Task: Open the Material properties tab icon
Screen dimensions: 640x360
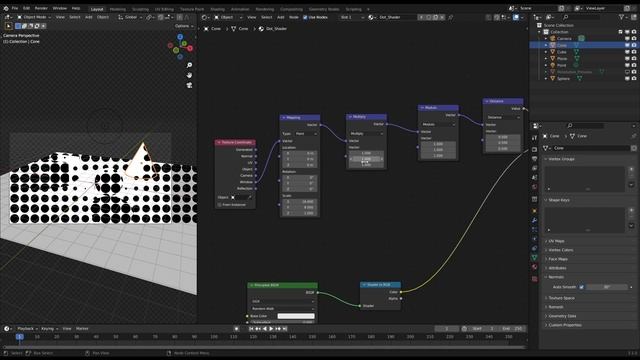Action: [x=535, y=267]
